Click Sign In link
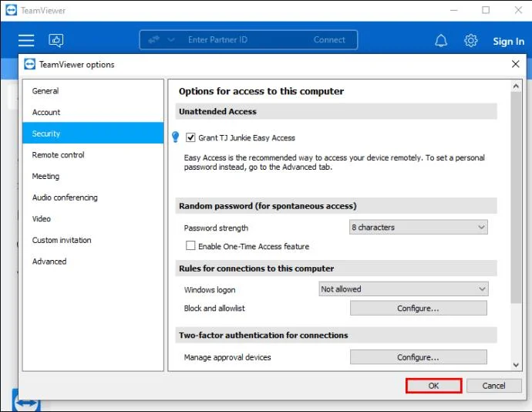 pos(508,41)
